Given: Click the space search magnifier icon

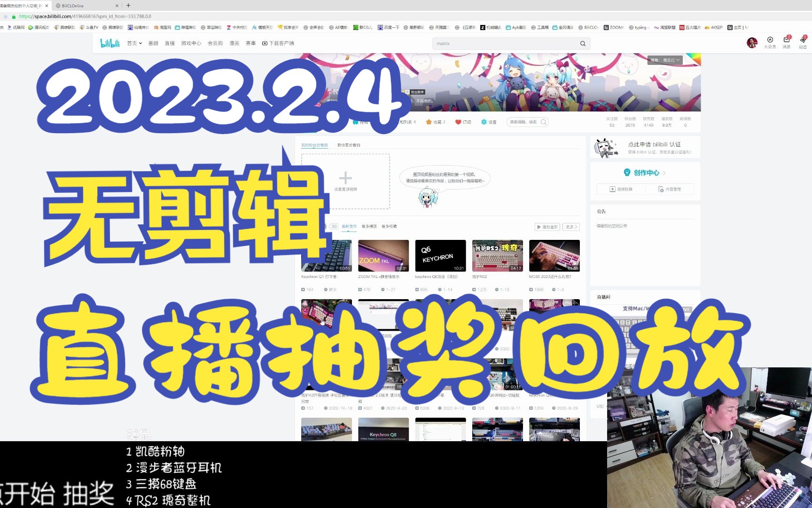Looking at the screenshot, I should 543,122.
